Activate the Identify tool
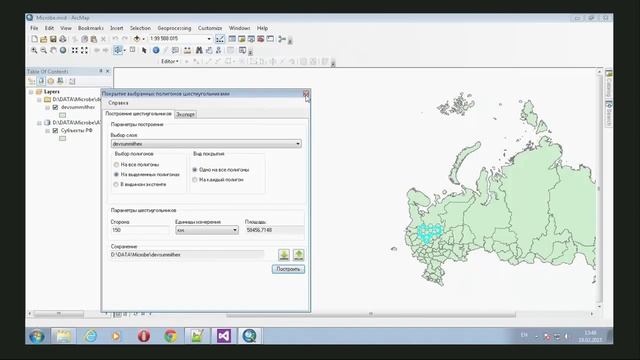640x360 pixels. [x=156, y=51]
